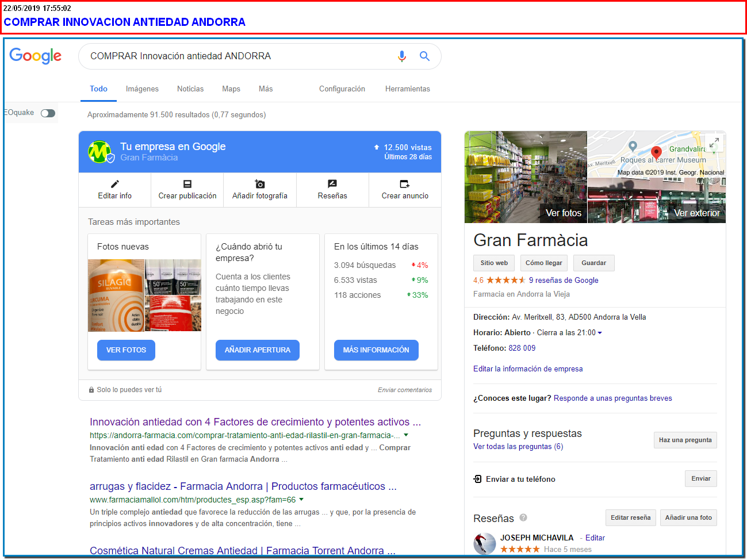This screenshot has width=747, height=560.
Task: Click the Cómo llegar button
Action: click(x=543, y=263)
